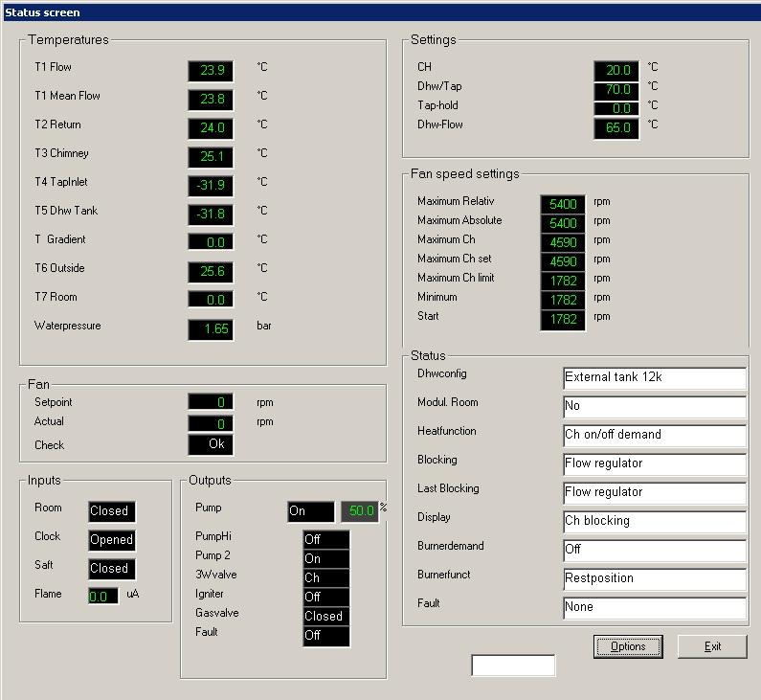
Task: Select the Waterpressure reading field
Action: [211, 329]
